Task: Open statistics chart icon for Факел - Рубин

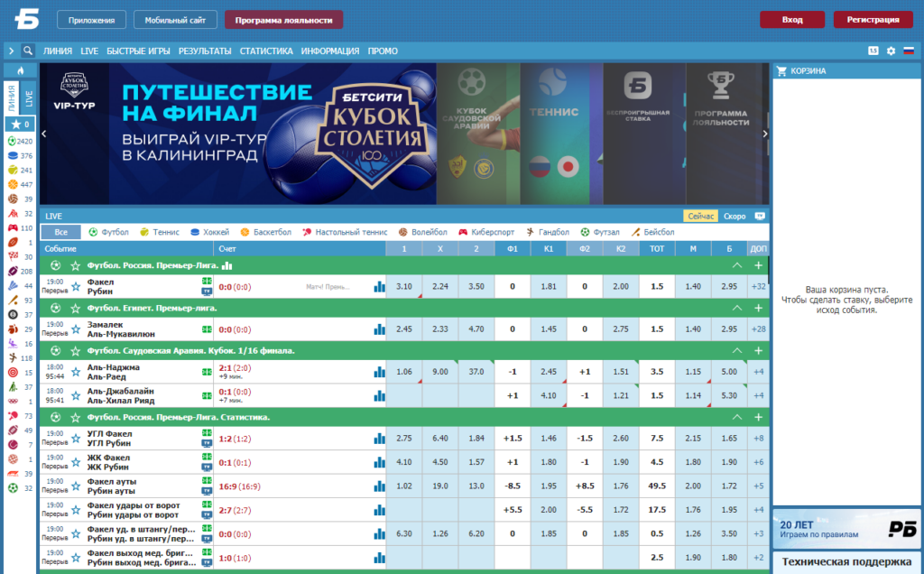Action: tap(379, 287)
